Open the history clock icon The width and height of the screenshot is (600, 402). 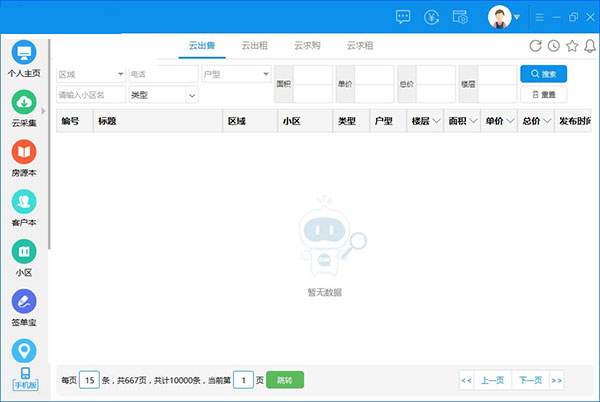coord(554,46)
